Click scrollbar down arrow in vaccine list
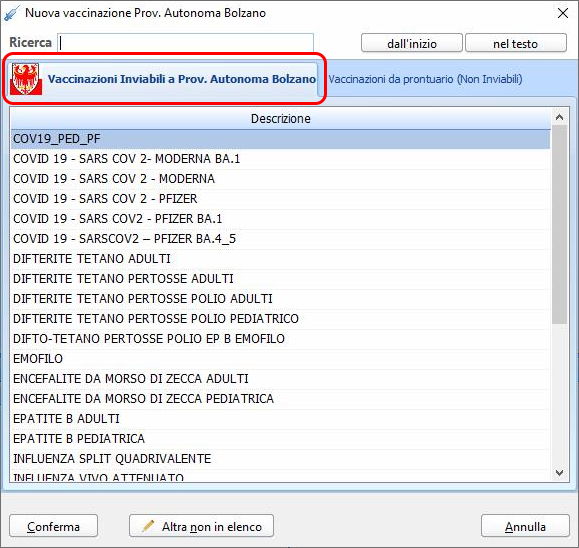 pos(559,473)
